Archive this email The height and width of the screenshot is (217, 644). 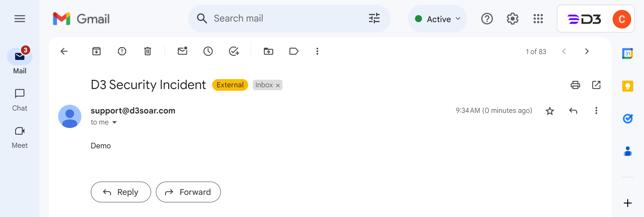tap(96, 51)
